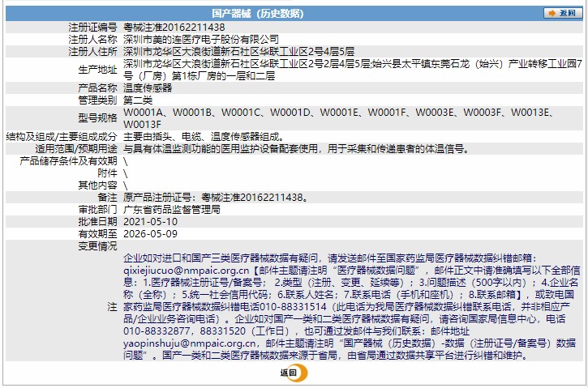Click the approving department 广东省药品监督管理局
The height and width of the screenshot is (388, 588).
pyautogui.click(x=172, y=209)
